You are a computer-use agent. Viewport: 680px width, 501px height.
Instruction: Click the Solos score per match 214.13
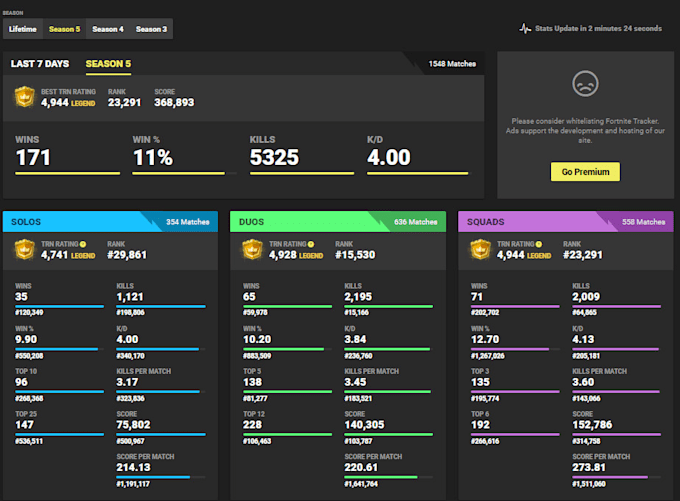(134, 467)
